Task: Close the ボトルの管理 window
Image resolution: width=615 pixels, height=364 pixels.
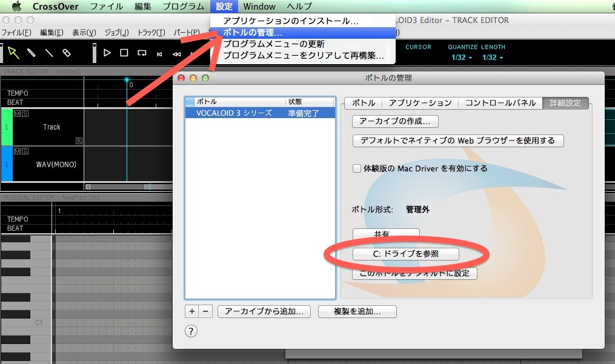Action: click(x=181, y=78)
